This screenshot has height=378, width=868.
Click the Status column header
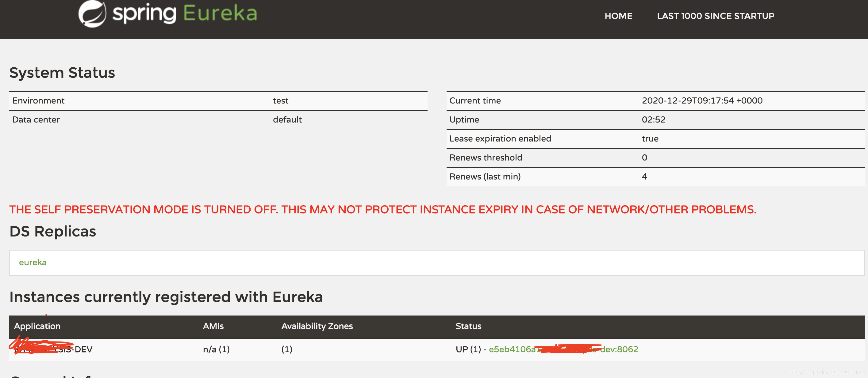click(468, 326)
